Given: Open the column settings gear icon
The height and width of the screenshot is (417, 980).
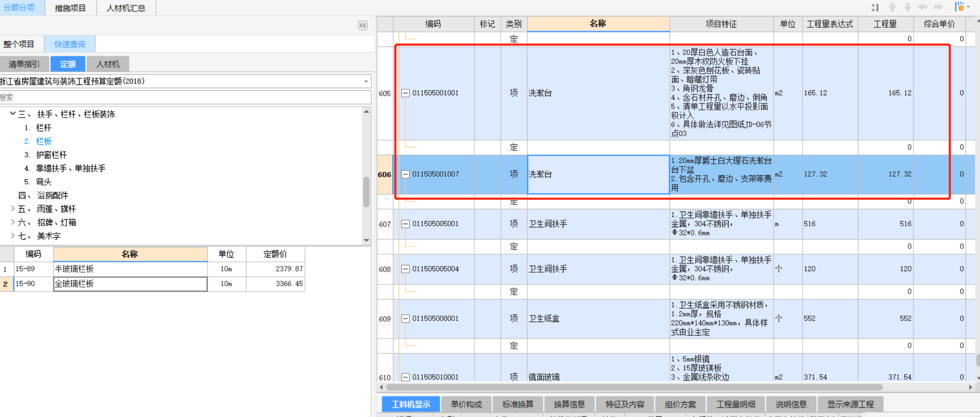Looking at the screenshot, I should (x=959, y=7).
